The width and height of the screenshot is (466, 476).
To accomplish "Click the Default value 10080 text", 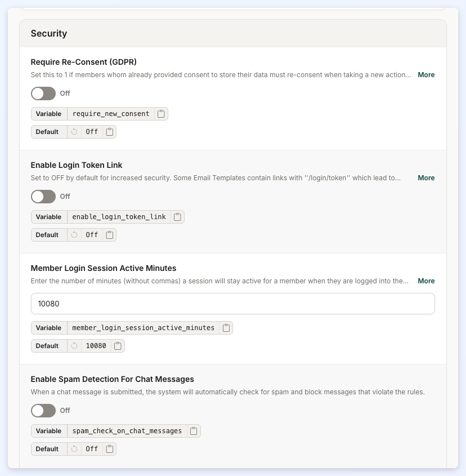I will click(96, 346).
